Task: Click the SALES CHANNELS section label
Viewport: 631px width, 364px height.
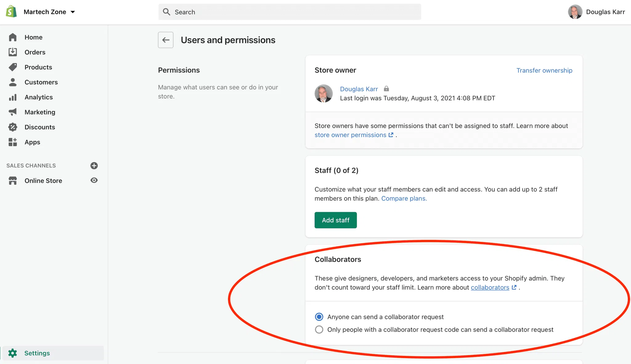Action: coord(31,166)
